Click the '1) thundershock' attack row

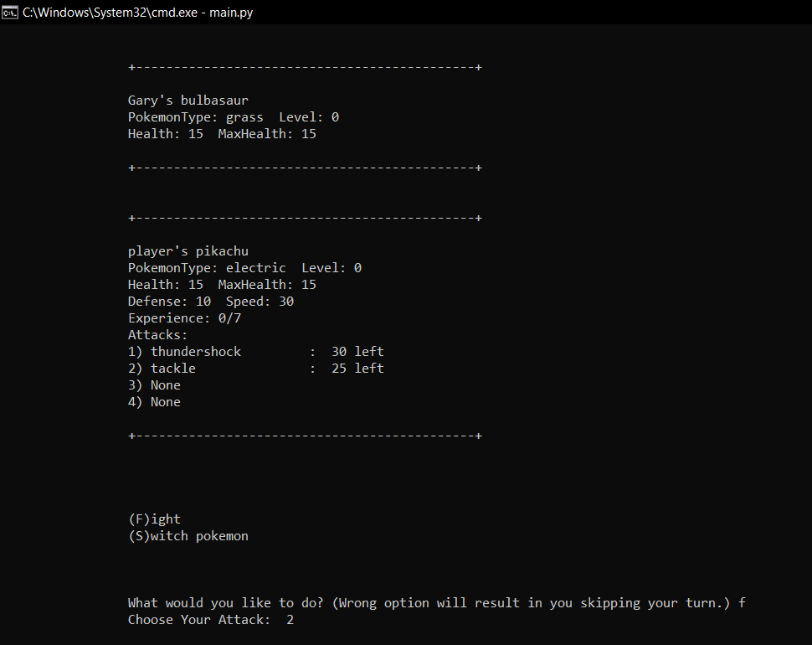point(256,351)
